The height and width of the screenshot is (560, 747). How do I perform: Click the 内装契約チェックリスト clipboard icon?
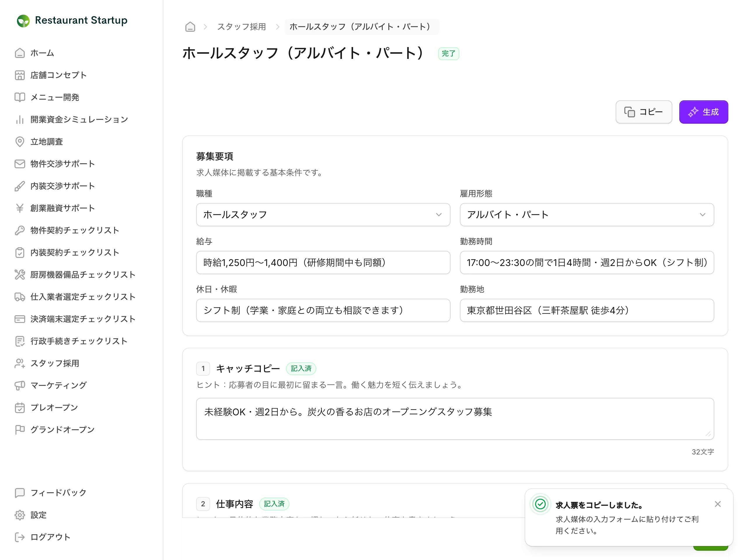pos(20,253)
